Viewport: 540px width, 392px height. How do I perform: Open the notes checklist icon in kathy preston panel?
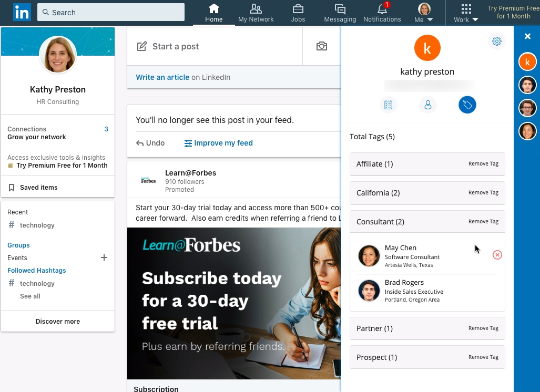click(389, 105)
